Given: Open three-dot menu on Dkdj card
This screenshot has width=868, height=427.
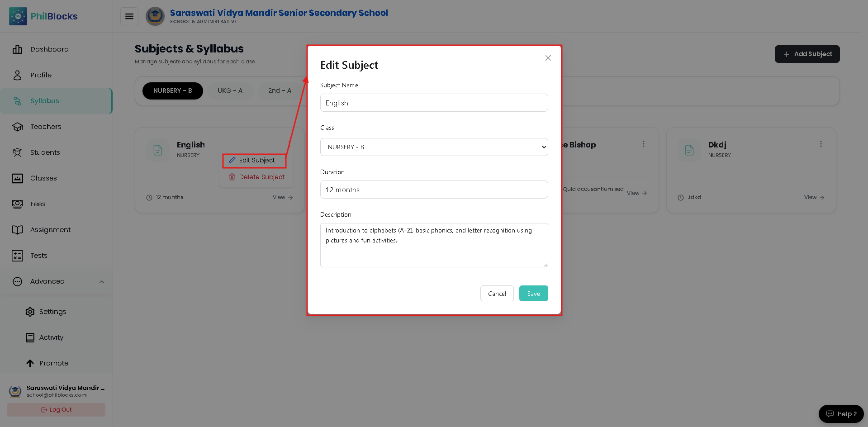Looking at the screenshot, I should click(821, 144).
